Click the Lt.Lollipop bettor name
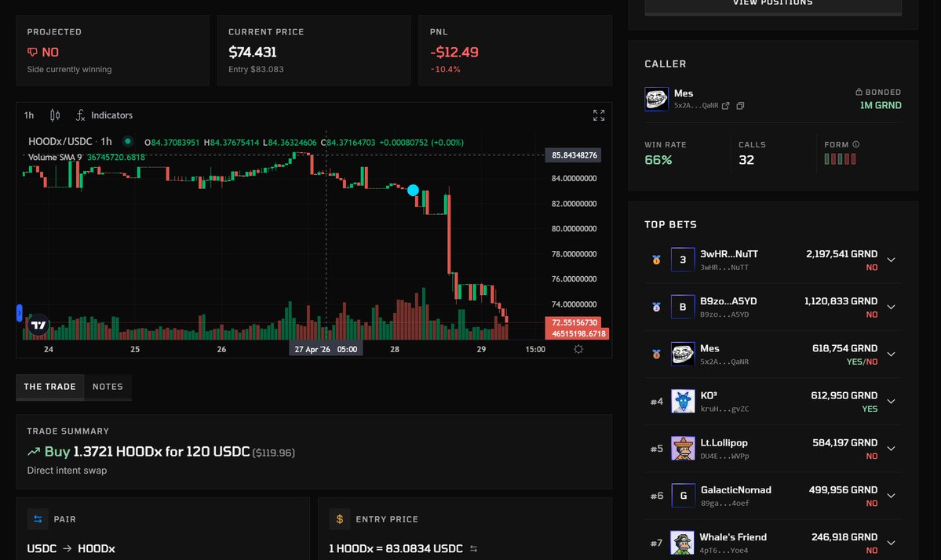The image size is (941, 560). (724, 442)
